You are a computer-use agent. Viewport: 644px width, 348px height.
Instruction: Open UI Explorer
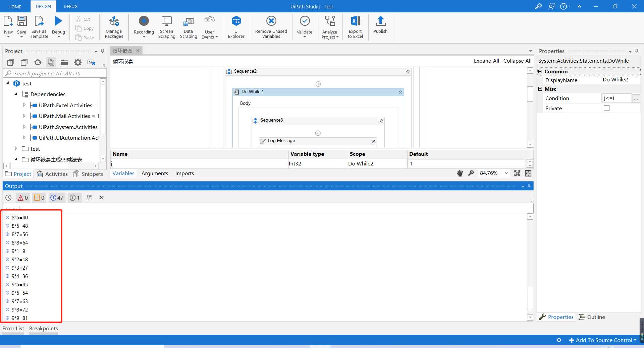click(x=236, y=21)
